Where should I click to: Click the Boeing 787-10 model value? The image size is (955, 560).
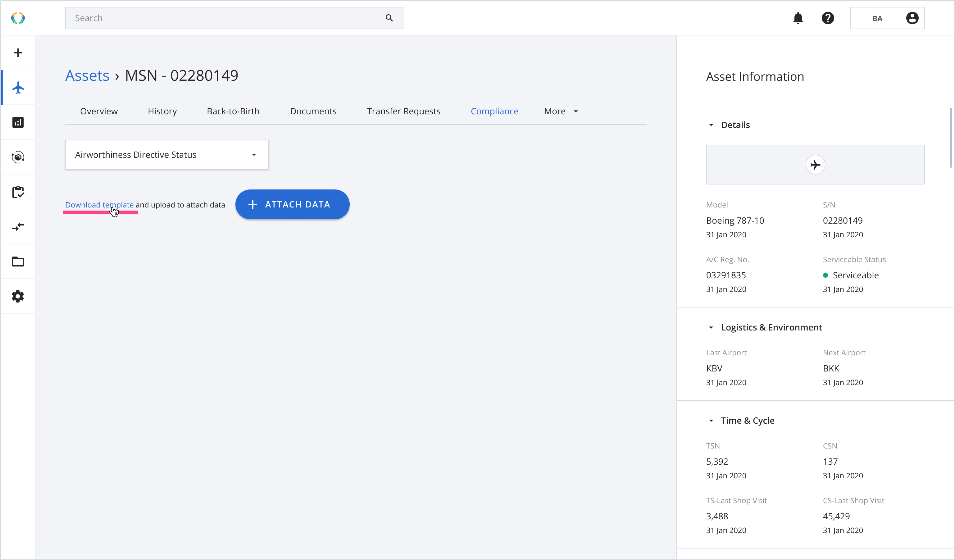[735, 221]
